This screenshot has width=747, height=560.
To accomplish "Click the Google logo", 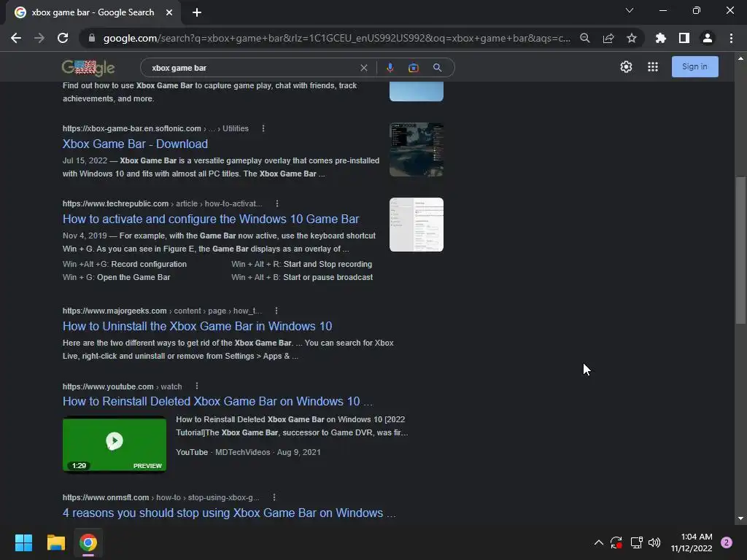I will point(88,68).
